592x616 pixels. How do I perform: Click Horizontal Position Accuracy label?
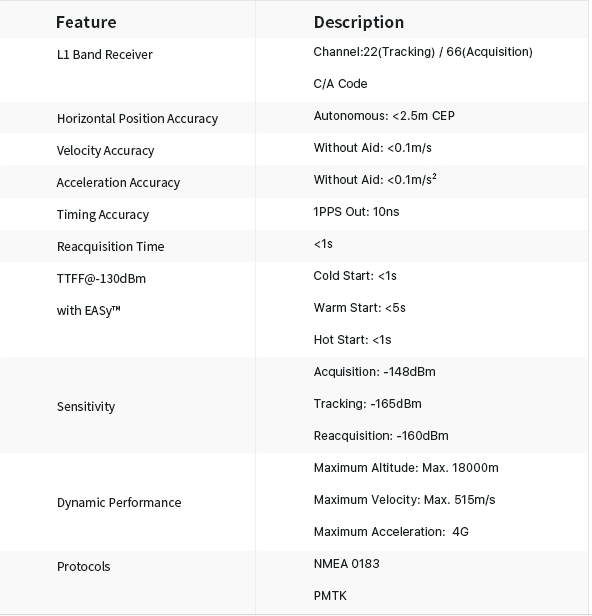[x=137, y=119]
